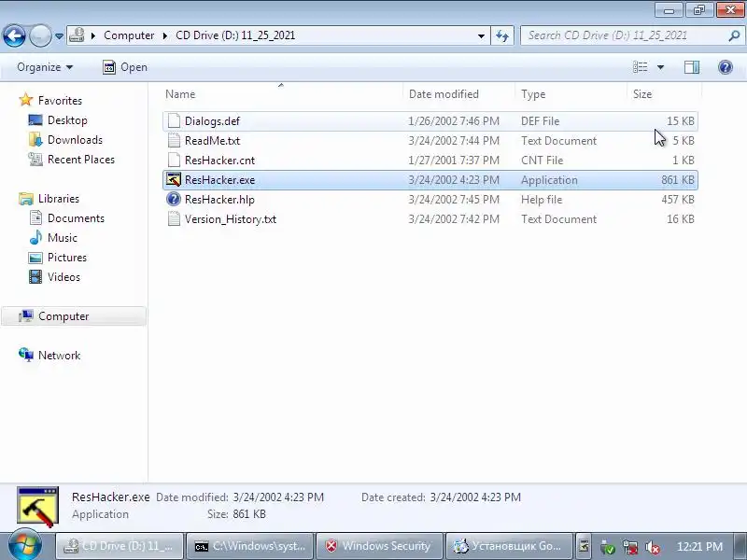Open the recent pages dropdown arrow
The image size is (747, 560).
coord(59,35)
